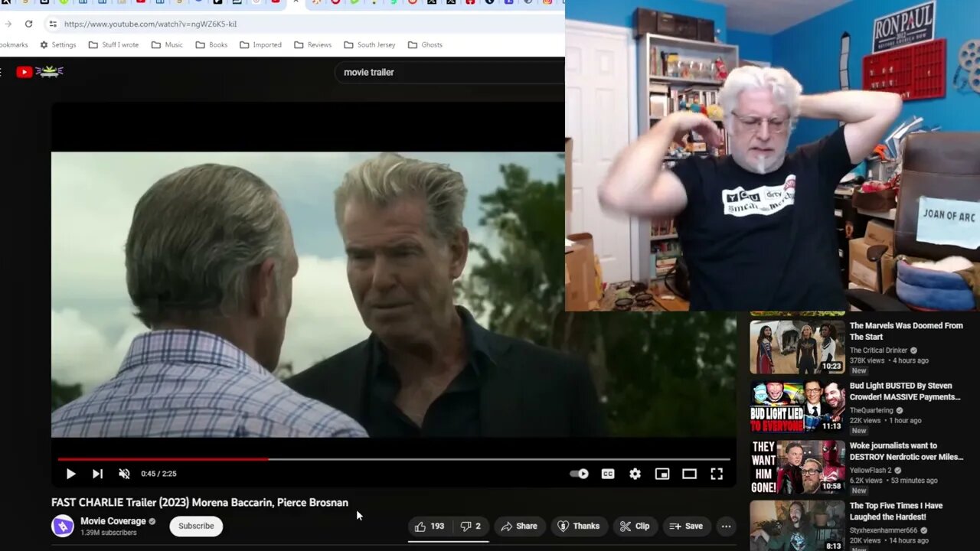Open the site information icon in address bar
The image size is (980, 551).
[x=53, y=24]
